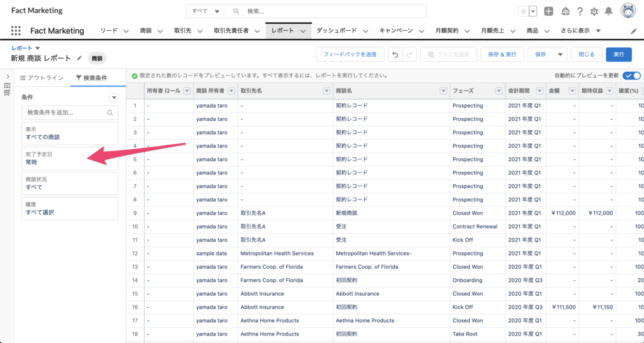Click the 検索条件を追加 input field
This screenshot has width=644, height=343.
(66, 113)
